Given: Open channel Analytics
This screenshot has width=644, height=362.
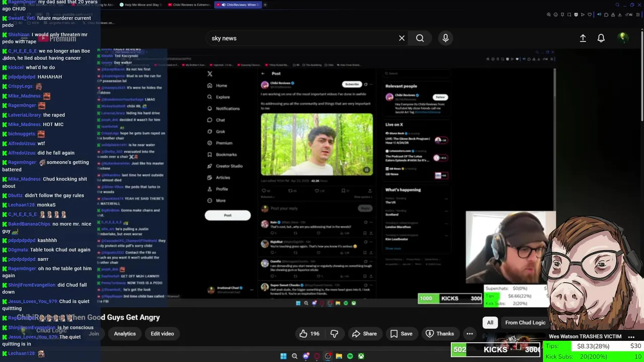Looking at the screenshot, I should pyautogui.click(x=125, y=333).
